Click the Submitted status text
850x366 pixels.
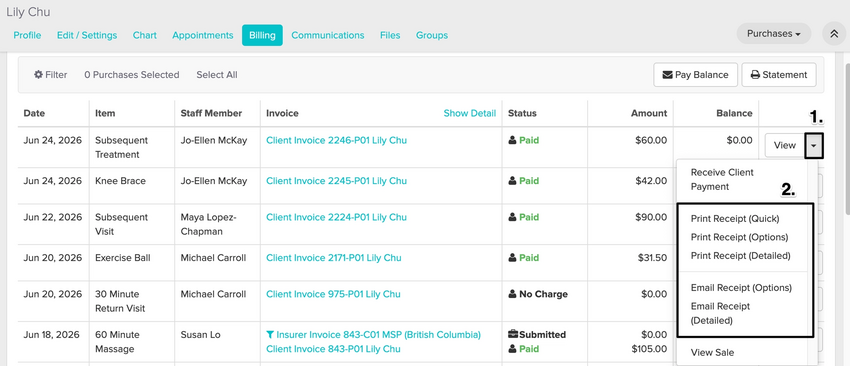pyautogui.click(x=542, y=335)
